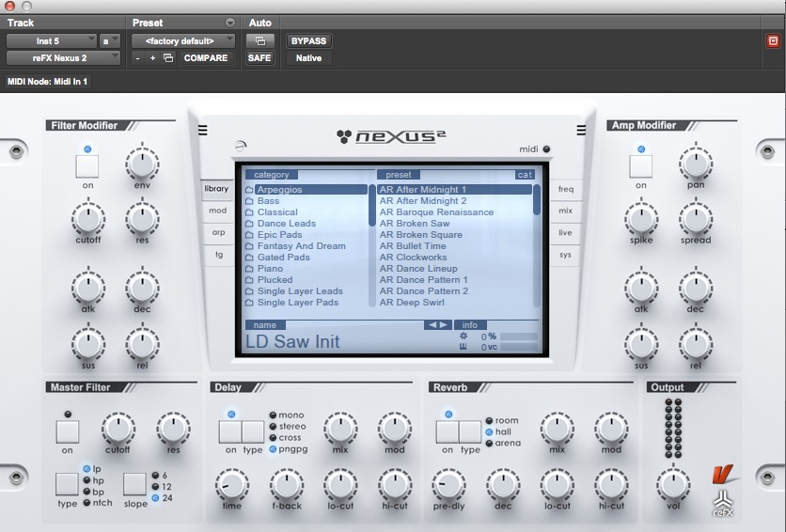Toggle Delay on button
This screenshot has height=532, width=786.
[x=230, y=431]
